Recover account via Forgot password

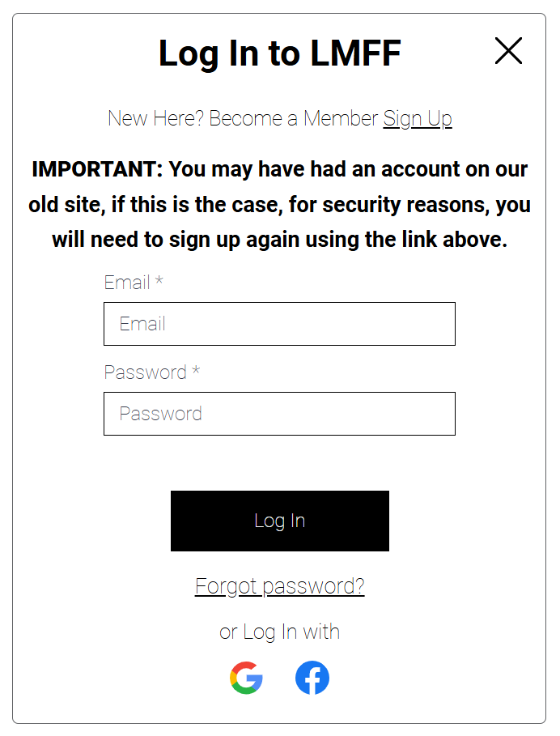point(279,585)
